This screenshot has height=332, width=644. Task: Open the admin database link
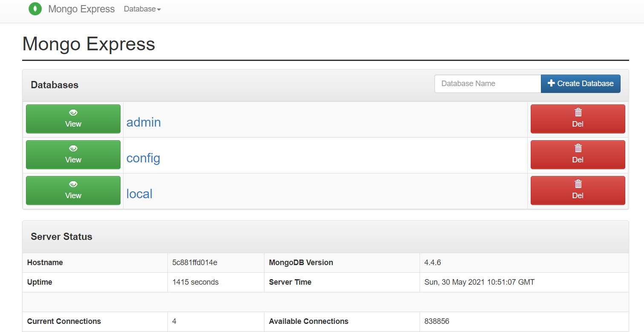point(144,122)
